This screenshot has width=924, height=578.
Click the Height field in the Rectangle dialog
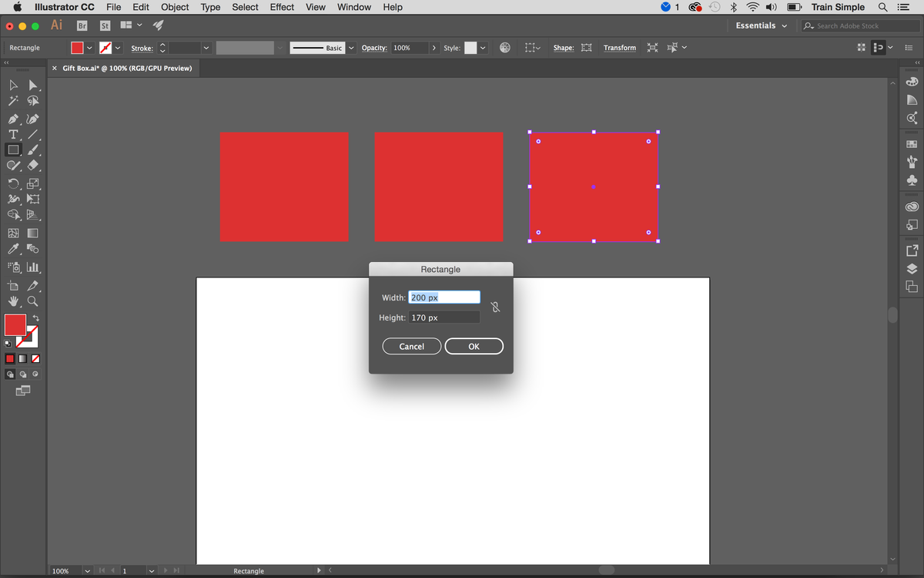[x=444, y=317]
